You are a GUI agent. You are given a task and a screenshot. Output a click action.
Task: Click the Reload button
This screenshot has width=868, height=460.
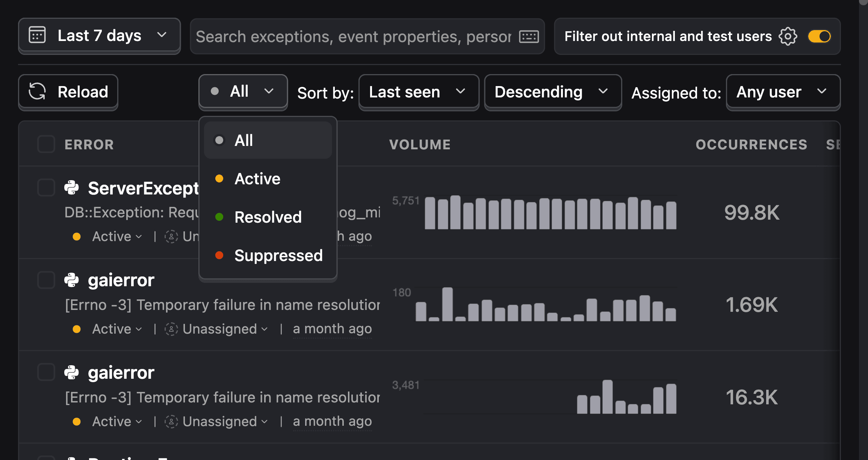[68, 92]
